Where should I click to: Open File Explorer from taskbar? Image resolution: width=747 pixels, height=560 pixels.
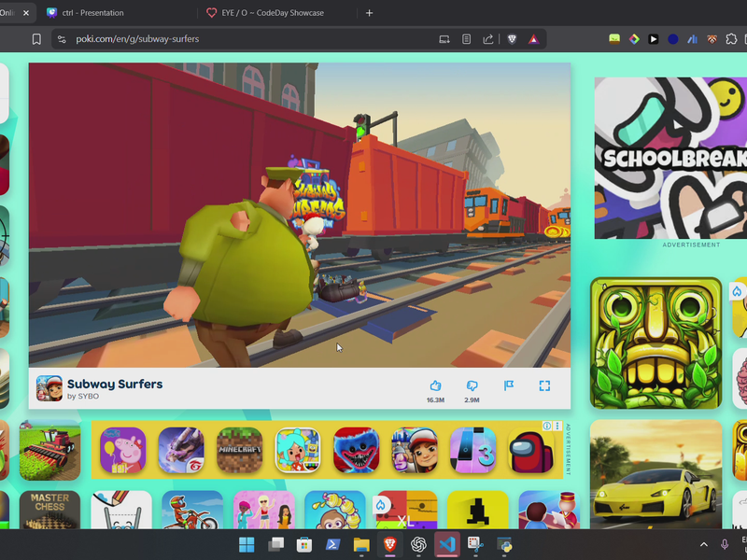(x=361, y=544)
